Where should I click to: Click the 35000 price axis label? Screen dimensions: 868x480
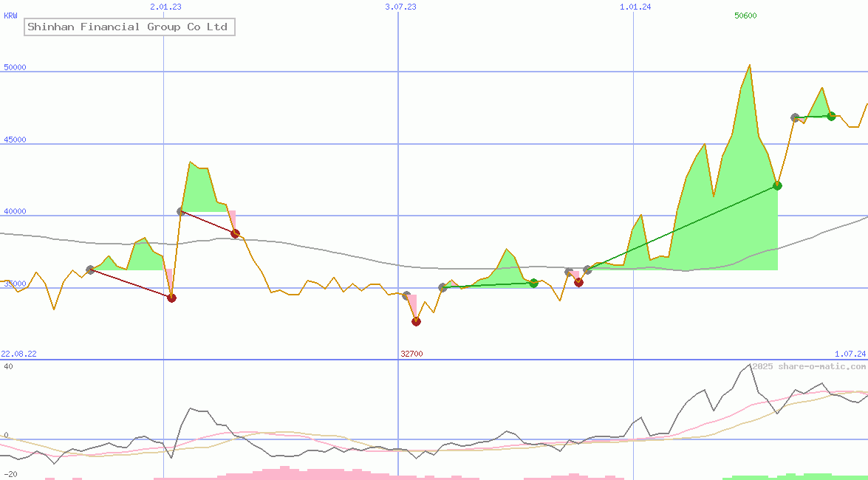[x=15, y=284]
